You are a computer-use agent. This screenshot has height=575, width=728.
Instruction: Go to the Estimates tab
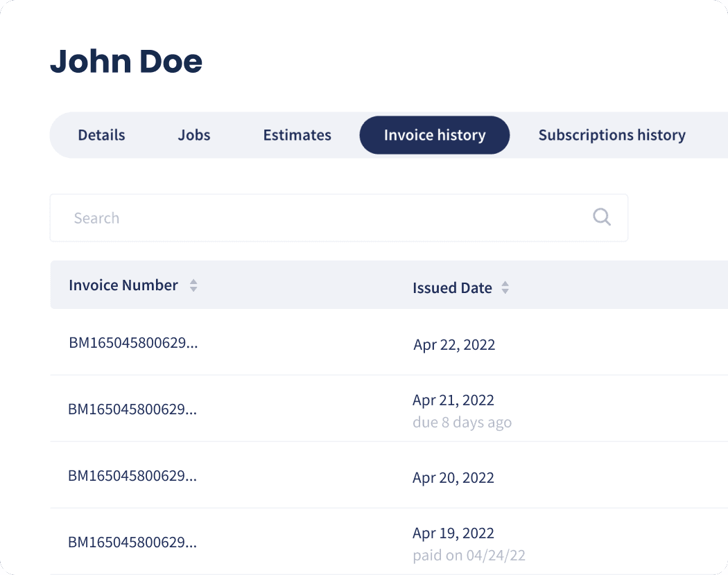click(297, 135)
